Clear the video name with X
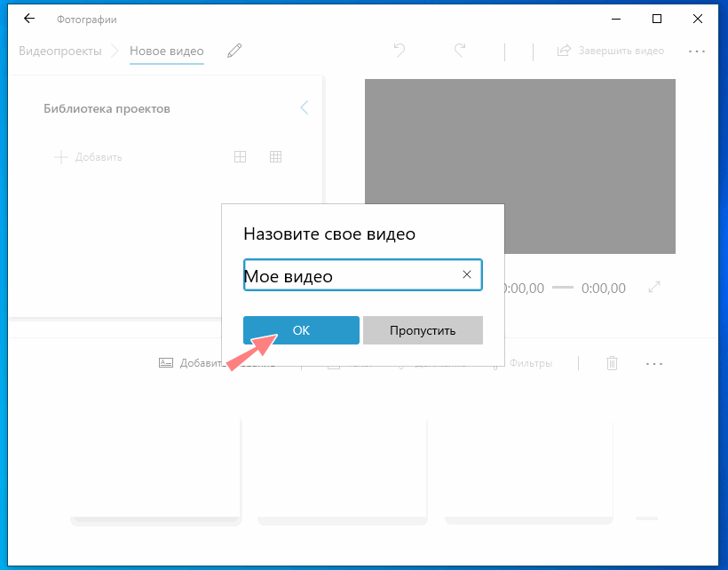 467,275
